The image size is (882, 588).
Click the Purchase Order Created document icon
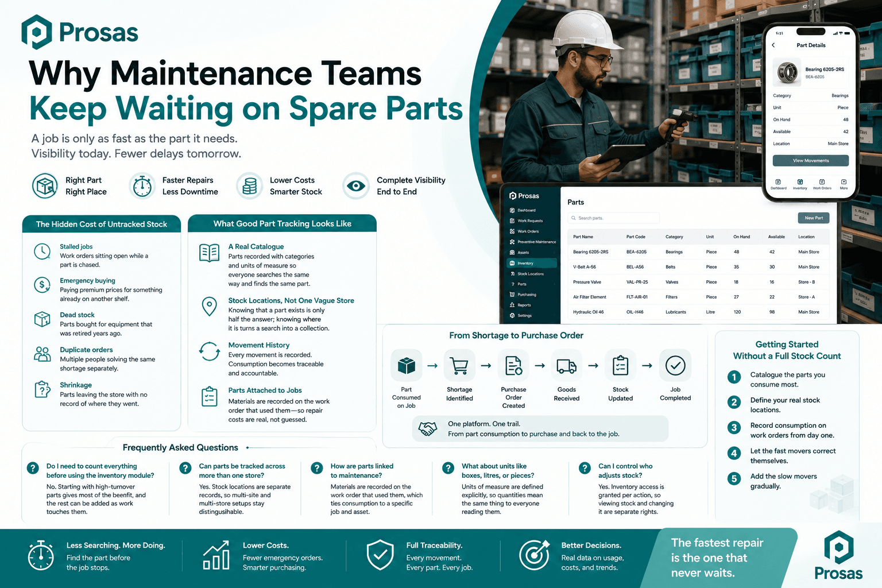513,365
